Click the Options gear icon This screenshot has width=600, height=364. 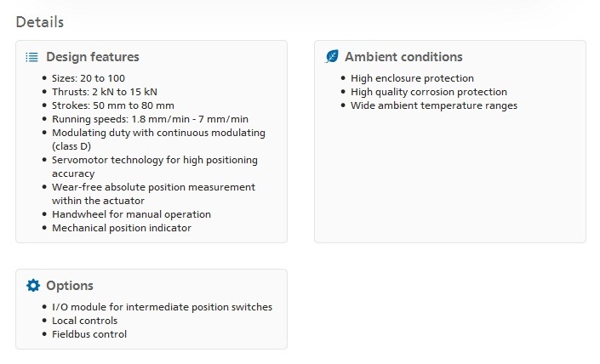(33, 285)
